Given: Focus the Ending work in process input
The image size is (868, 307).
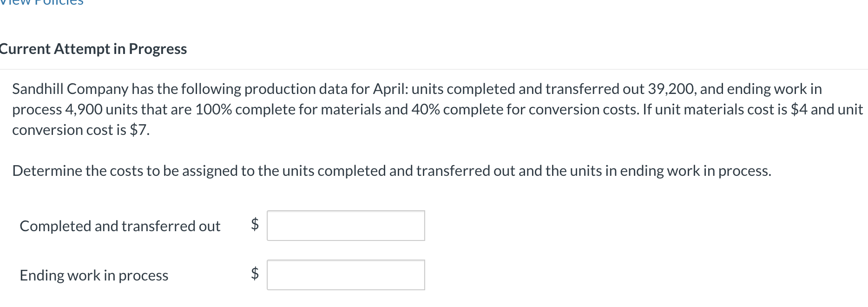Looking at the screenshot, I should point(346,275).
